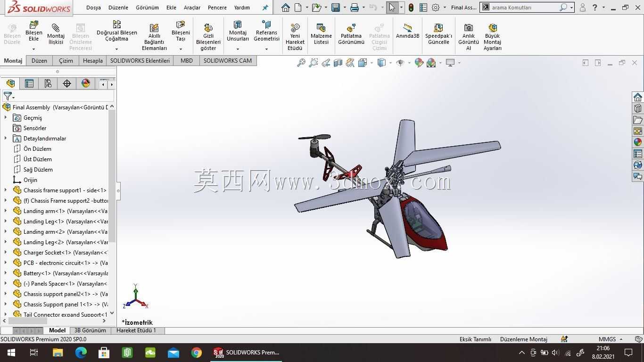
Task: Expand the Battery<1> component node
Action: [x=6, y=273]
